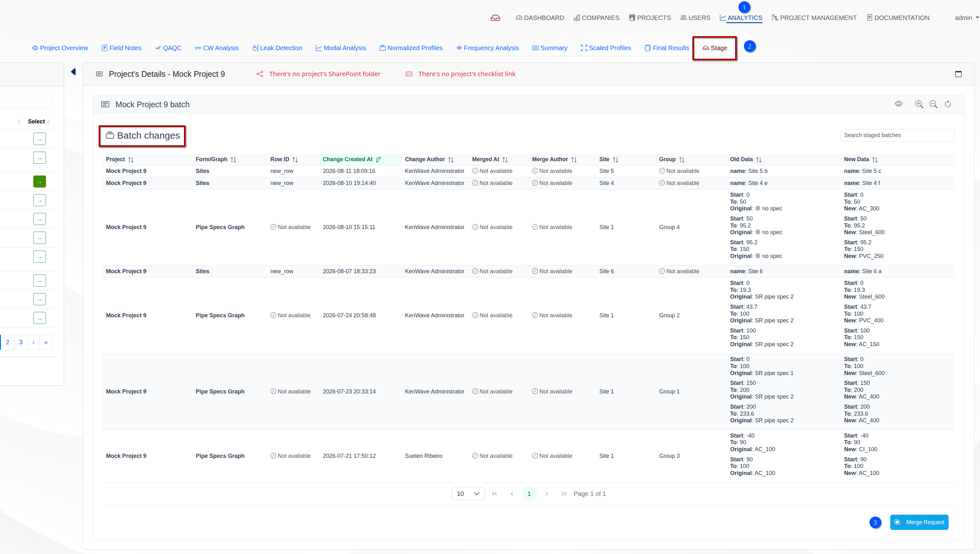Switch to the CW Analysis tab

217,48
